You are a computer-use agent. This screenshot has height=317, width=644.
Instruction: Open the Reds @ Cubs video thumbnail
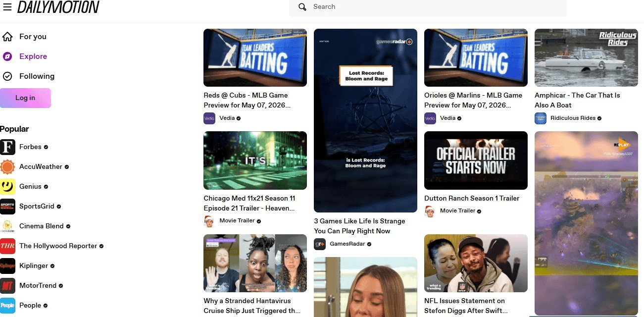255,57
